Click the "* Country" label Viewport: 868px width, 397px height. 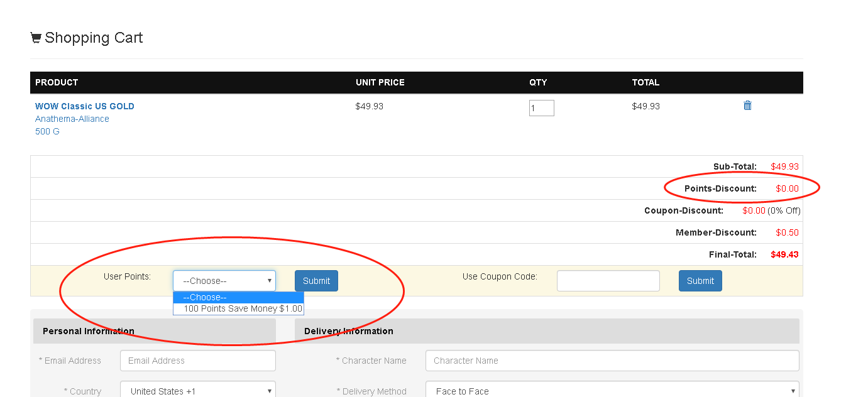[x=82, y=391]
